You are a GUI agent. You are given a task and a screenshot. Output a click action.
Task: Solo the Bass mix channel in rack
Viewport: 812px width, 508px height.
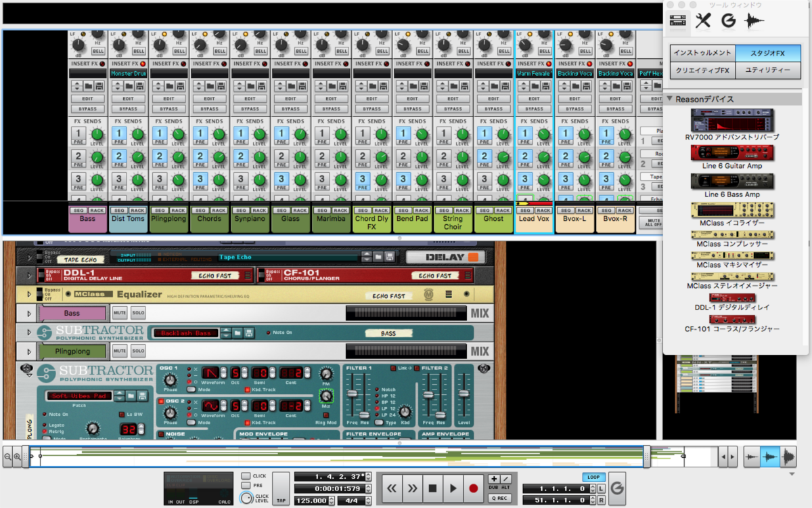tap(138, 313)
